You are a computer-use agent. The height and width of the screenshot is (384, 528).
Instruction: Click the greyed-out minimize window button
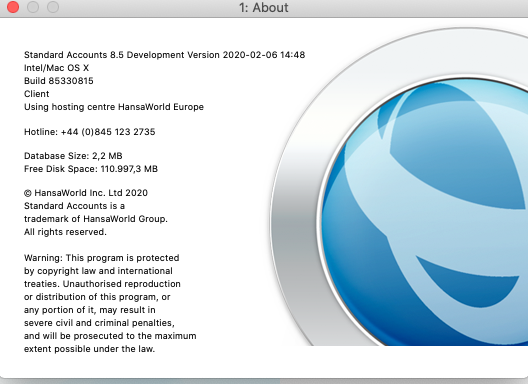tap(33, 7)
